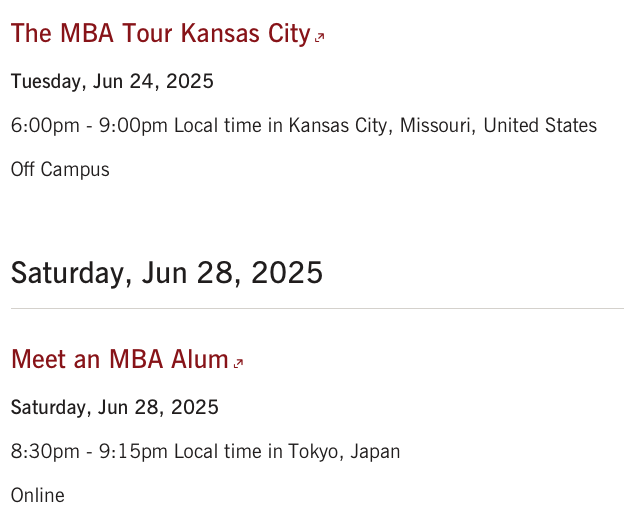Image resolution: width=624 pixels, height=525 pixels.
Task: Select the Tokyo, Japan location text
Action: point(344,452)
